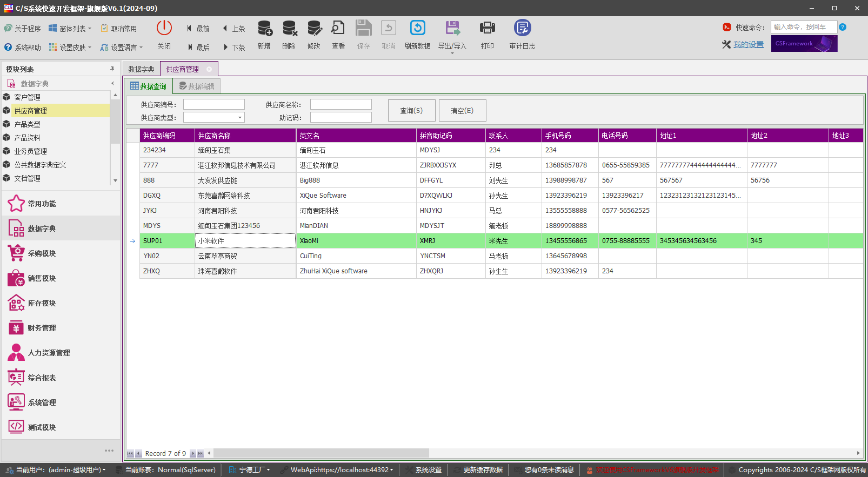This screenshot has width=868, height=477.
Task: Open the 审计日志 audit log icon
Action: pos(523,28)
